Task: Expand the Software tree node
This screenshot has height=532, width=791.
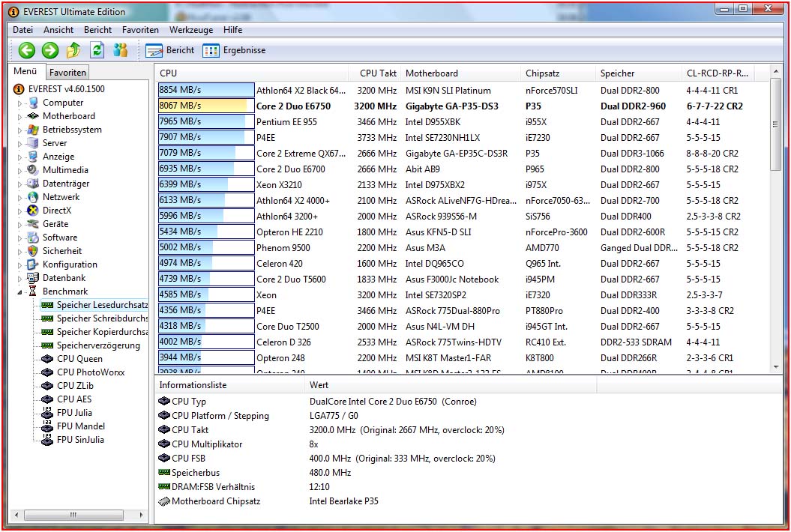Action: click(19, 238)
